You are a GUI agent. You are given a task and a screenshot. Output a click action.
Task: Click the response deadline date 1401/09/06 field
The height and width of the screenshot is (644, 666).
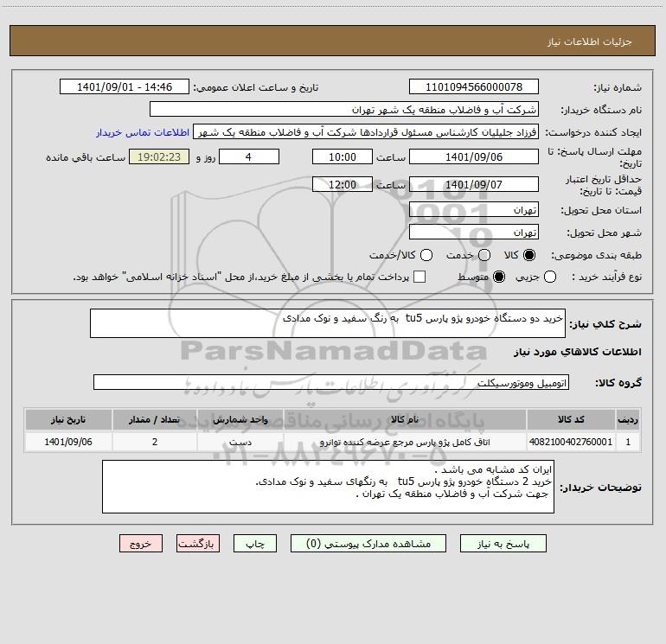[474, 156]
